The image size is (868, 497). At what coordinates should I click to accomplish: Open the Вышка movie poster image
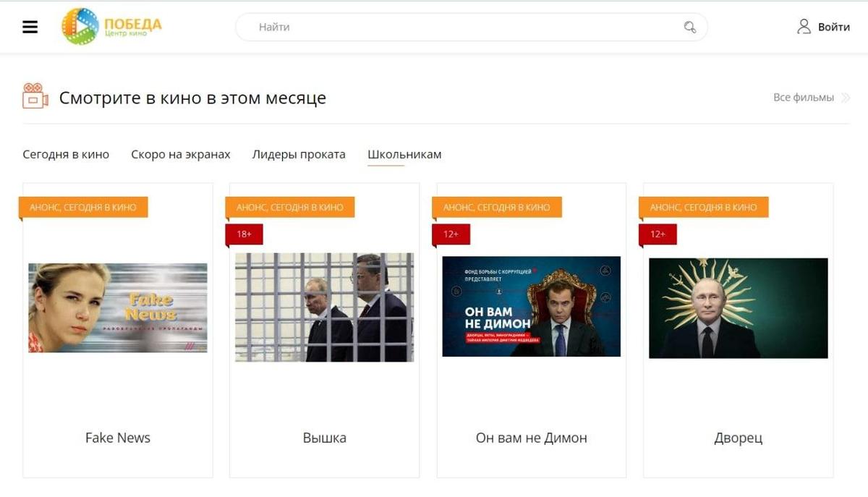click(x=325, y=307)
